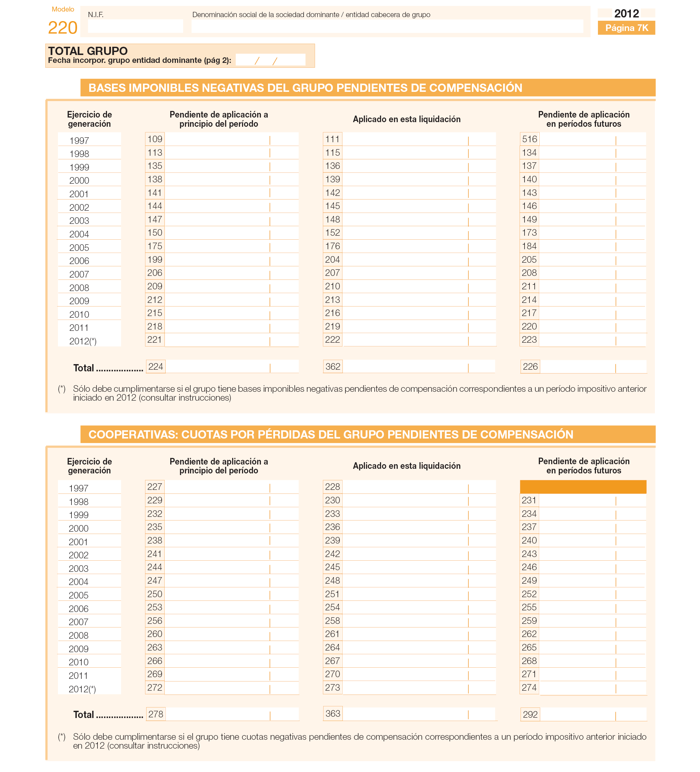Image resolution: width=700 pixels, height=772 pixels.
Task: Click cooperatives total field 278
Action: (x=232, y=715)
